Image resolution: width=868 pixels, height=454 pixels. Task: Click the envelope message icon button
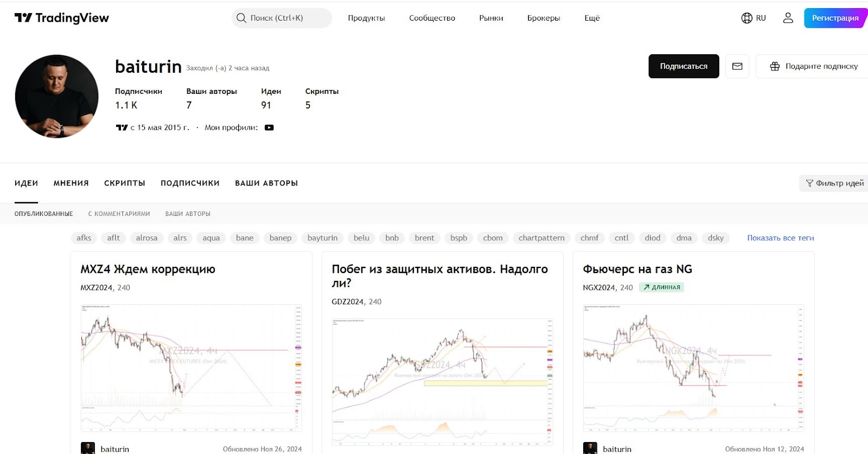[x=737, y=66]
